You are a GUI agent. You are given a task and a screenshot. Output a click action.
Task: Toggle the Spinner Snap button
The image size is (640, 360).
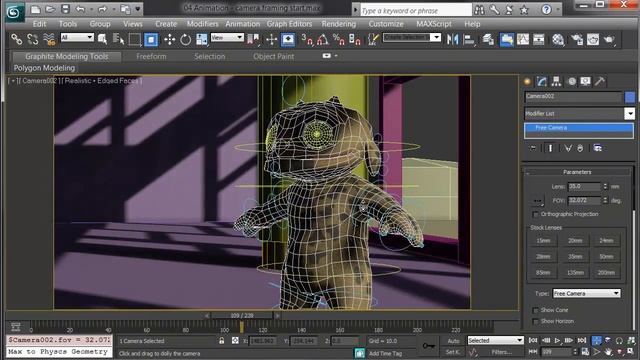pyautogui.click(x=355, y=40)
